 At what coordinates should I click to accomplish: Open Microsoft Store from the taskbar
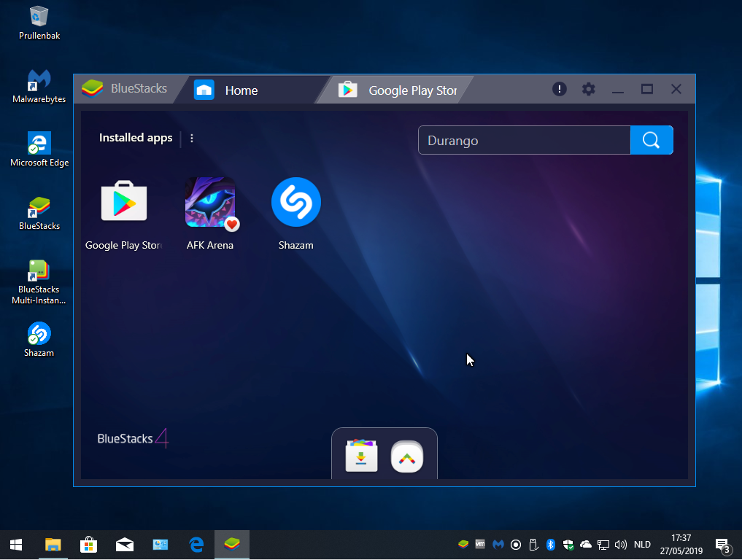(x=88, y=545)
